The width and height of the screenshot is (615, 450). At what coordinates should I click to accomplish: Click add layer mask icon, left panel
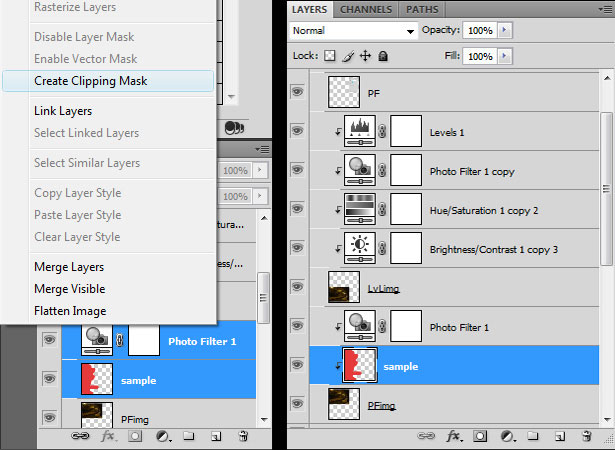click(135, 436)
